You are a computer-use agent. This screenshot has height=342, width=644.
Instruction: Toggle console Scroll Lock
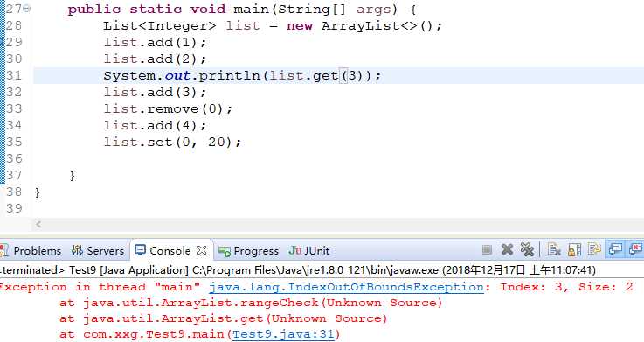(574, 249)
